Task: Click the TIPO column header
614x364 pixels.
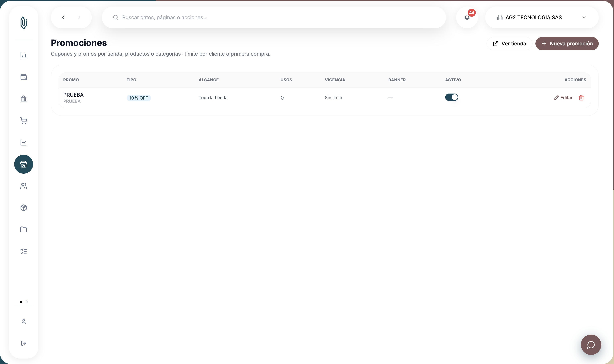Action: (x=131, y=80)
